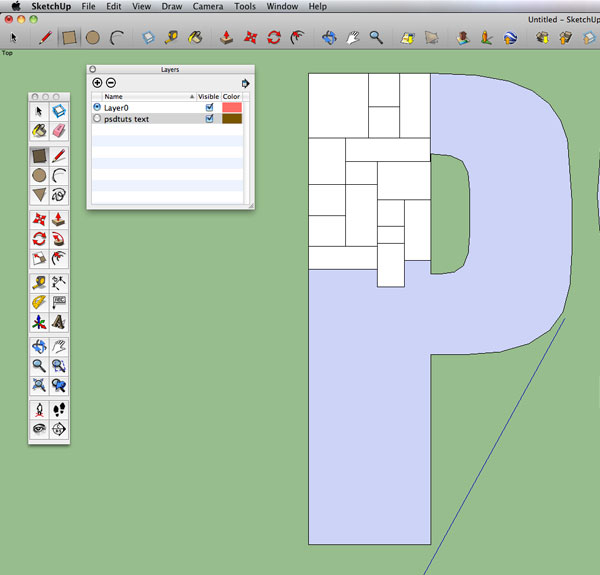Open the Tools menu
The width and height of the screenshot is (600, 575).
[x=245, y=6]
